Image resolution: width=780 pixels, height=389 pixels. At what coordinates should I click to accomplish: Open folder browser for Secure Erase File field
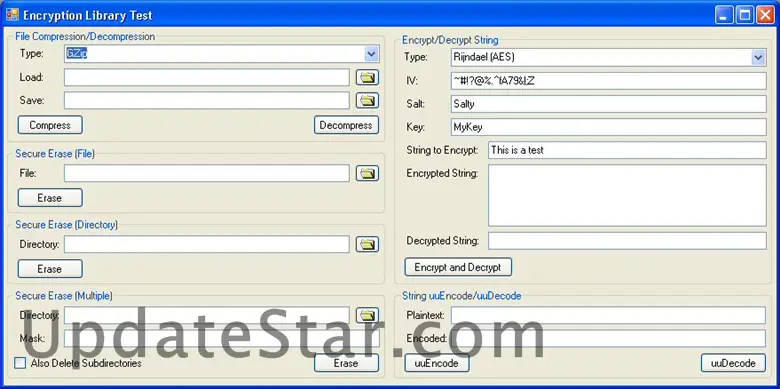(x=367, y=173)
